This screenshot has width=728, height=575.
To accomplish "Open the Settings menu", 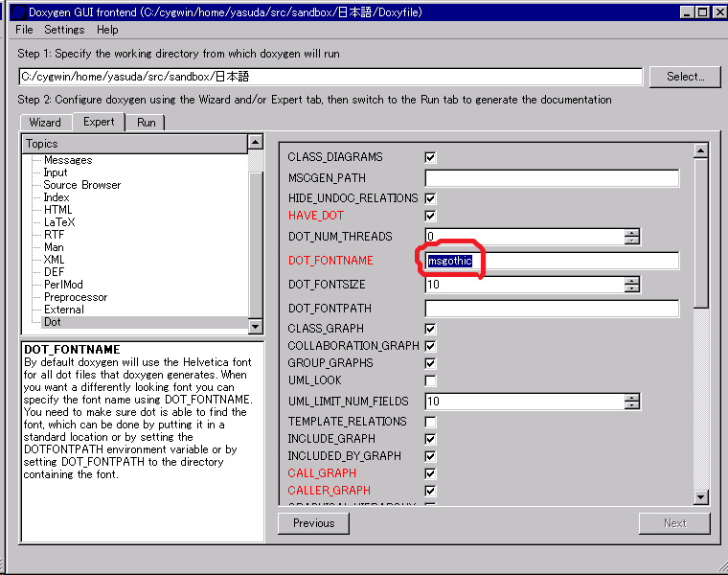I will point(64,30).
